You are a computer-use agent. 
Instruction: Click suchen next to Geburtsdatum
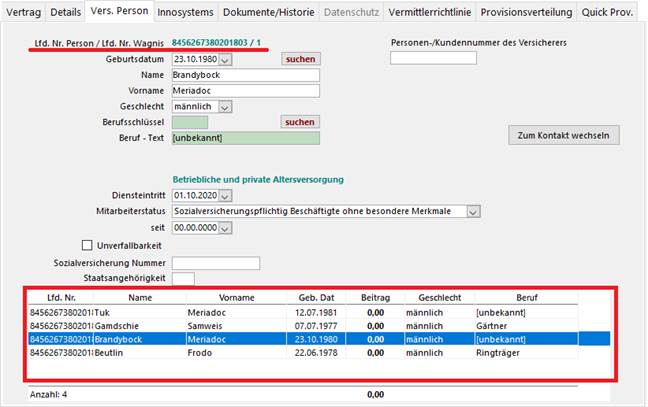click(x=300, y=60)
